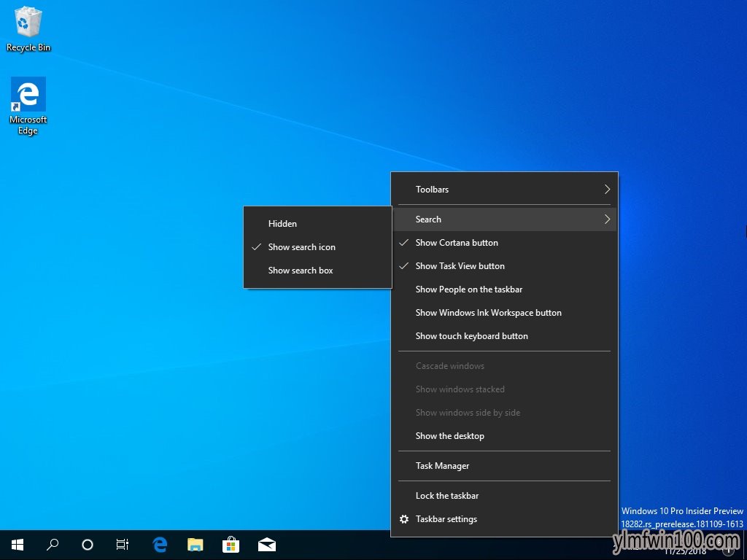Click the taskbar search magnifier icon
Image resolution: width=747 pixels, height=560 pixels.
point(53,544)
